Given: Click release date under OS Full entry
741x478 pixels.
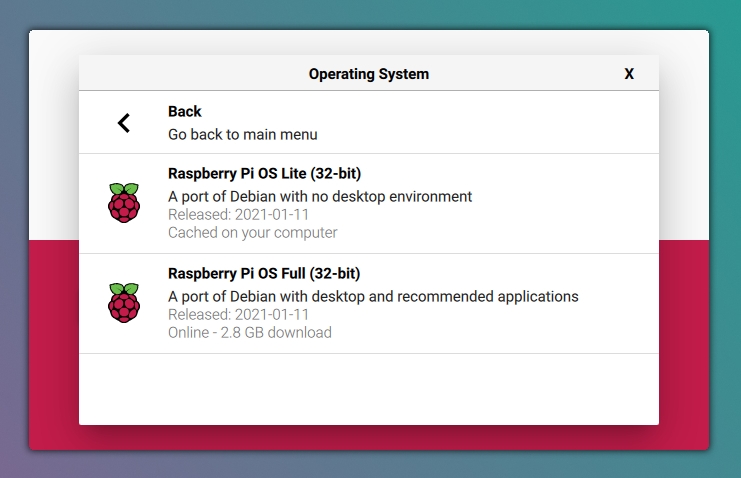Looking at the screenshot, I should pos(239,314).
